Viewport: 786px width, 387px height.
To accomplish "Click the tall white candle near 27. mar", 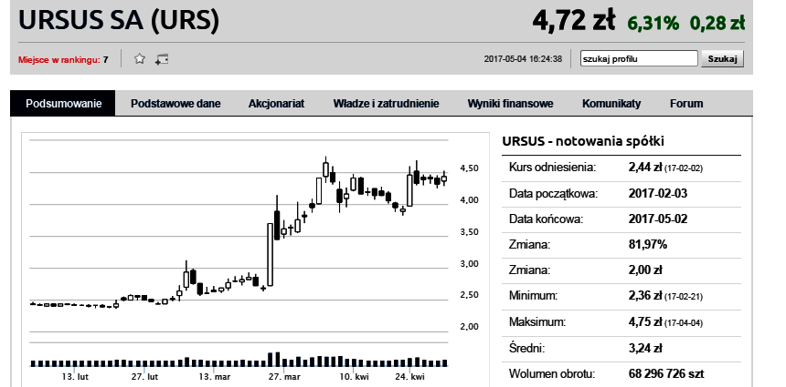I will [270, 255].
